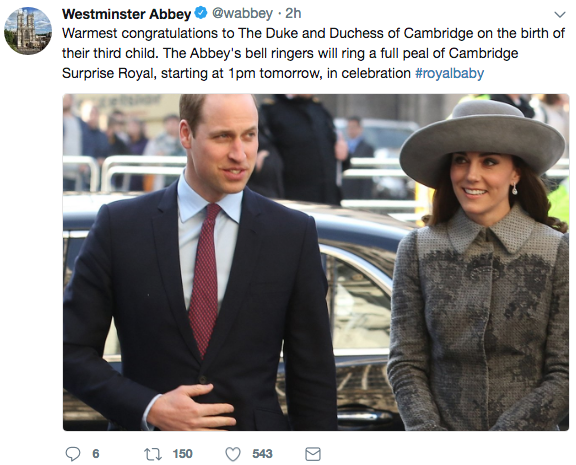
Task: Click the blue verified badge
Action: (201, 13)
